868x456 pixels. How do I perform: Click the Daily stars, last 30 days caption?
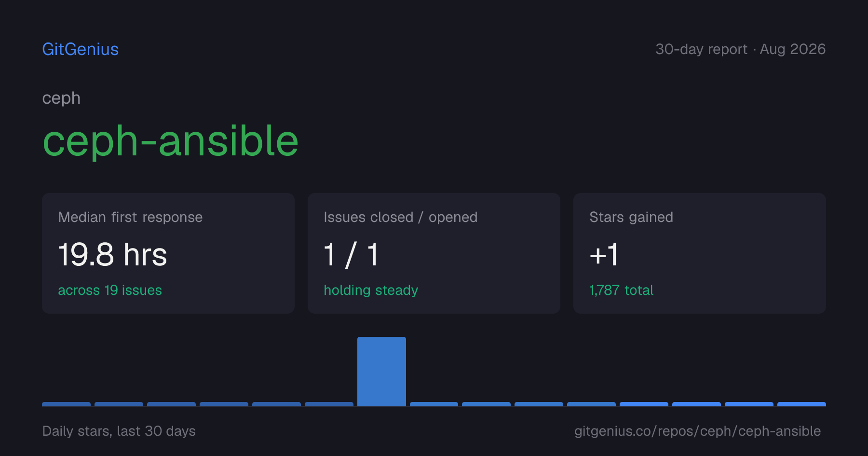tap(119, 431)
